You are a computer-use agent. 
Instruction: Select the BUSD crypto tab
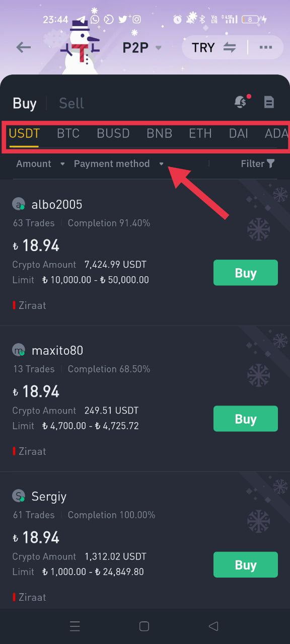coord(113,133)
